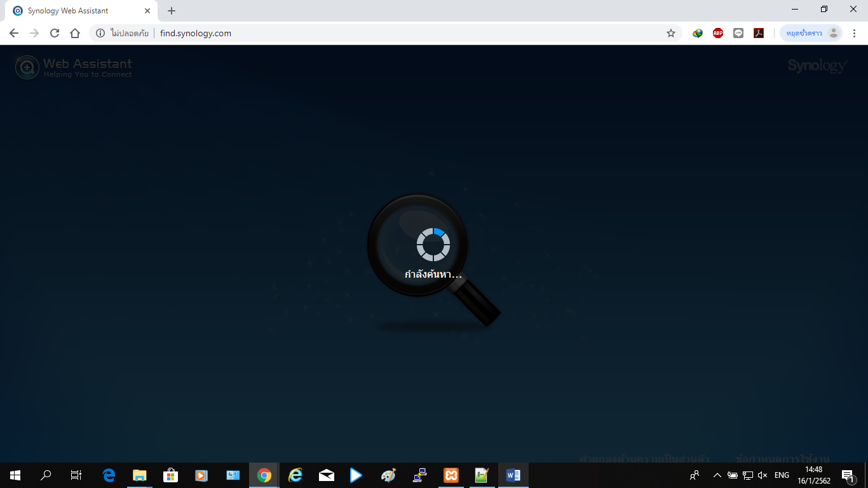Image resolution: width=868 pixels, height=488 pixels.
Task: Click the Adblock Plus extension icon
Action: click(x=718, y=33)
